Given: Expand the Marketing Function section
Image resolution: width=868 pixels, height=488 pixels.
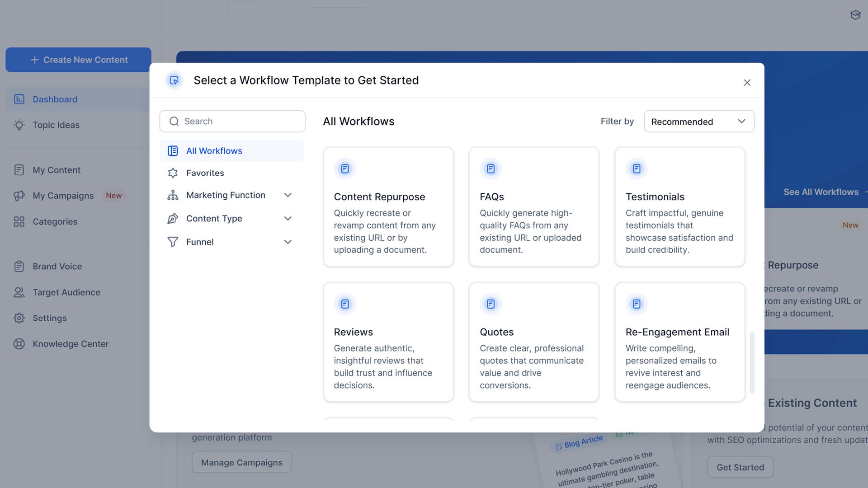Looking at the screenshot, I should click(288, 195).
